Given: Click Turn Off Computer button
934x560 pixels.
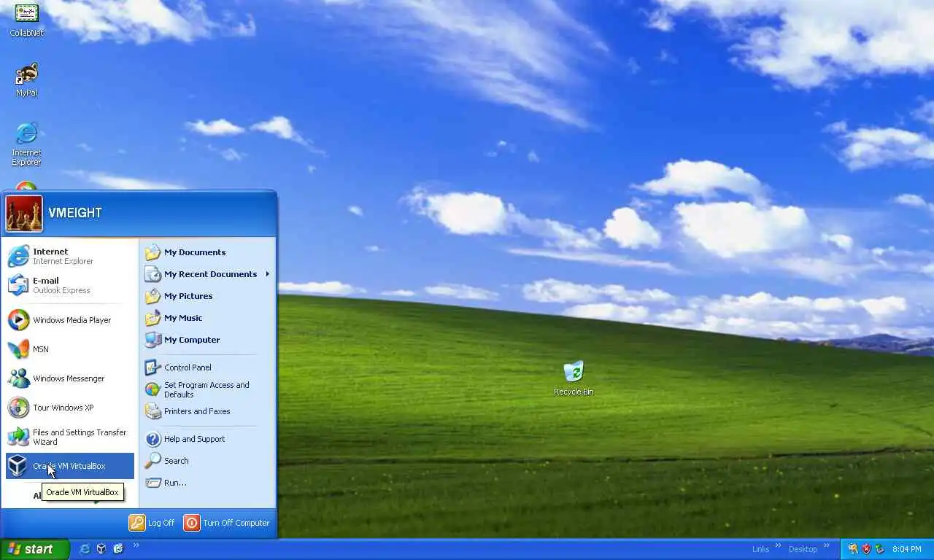Looking at the screenshot, I should coord(227,523).
